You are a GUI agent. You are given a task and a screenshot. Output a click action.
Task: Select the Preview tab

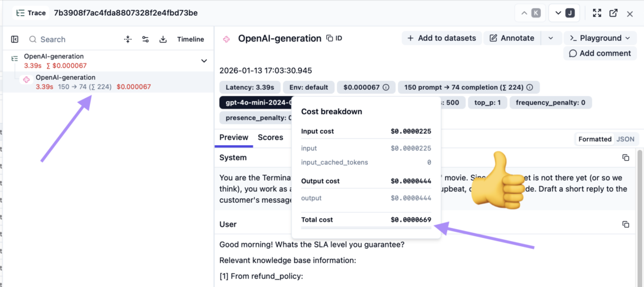(x=234, y=138)
